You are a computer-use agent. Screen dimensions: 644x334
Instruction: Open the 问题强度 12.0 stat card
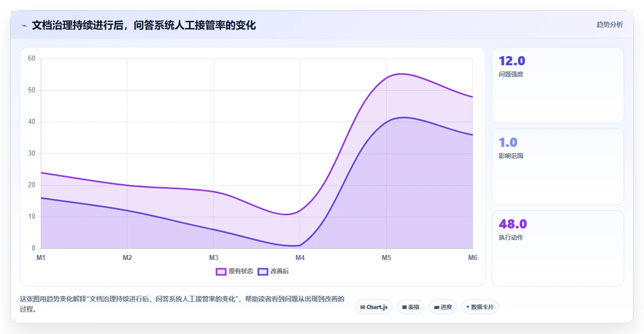[x=557, y=85]
